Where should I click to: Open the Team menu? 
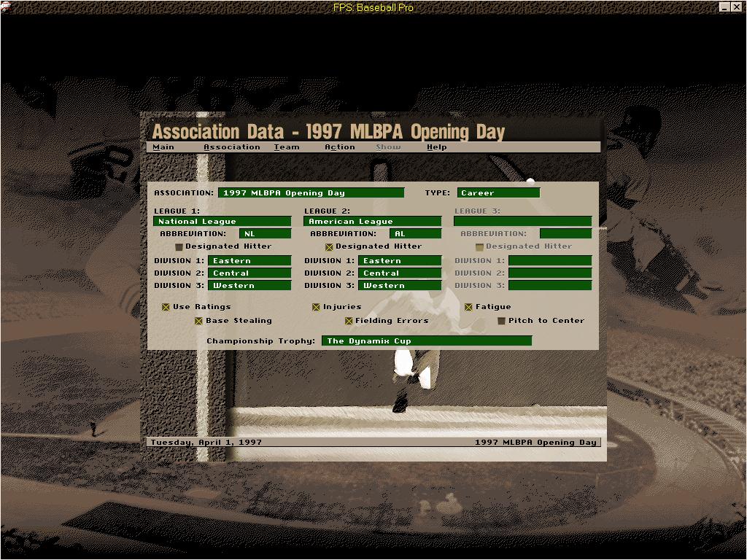pyautogui.click(x=286, y=147)
